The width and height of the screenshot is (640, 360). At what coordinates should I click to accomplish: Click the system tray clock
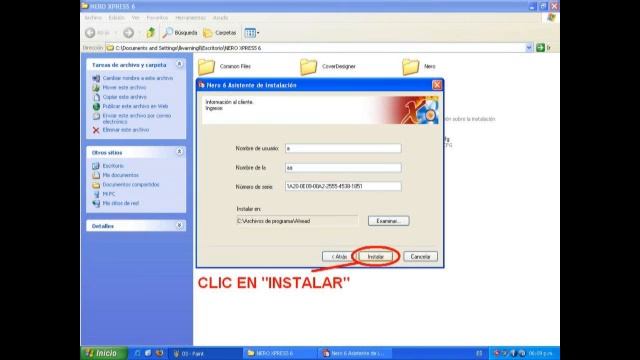(540, 353)
